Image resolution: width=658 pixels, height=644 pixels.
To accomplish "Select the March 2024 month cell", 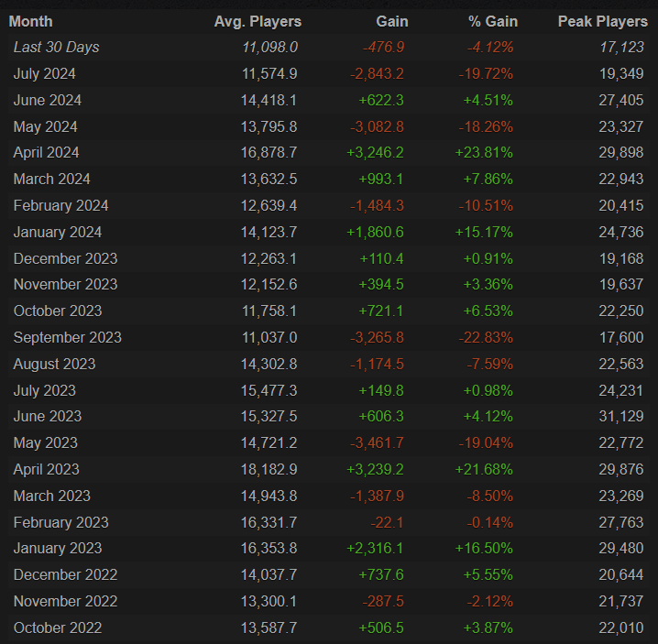I will click(x=51, y=180).
